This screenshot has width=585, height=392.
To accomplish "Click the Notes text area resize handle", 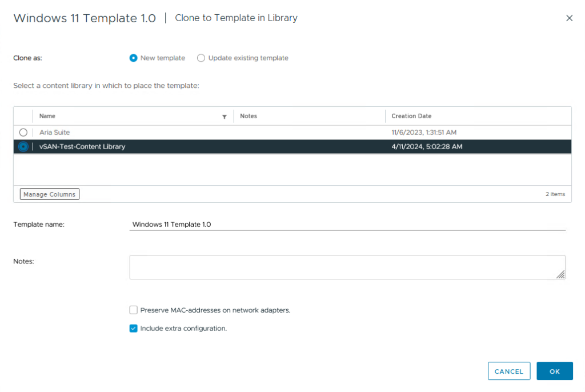I will click(561, 275).
